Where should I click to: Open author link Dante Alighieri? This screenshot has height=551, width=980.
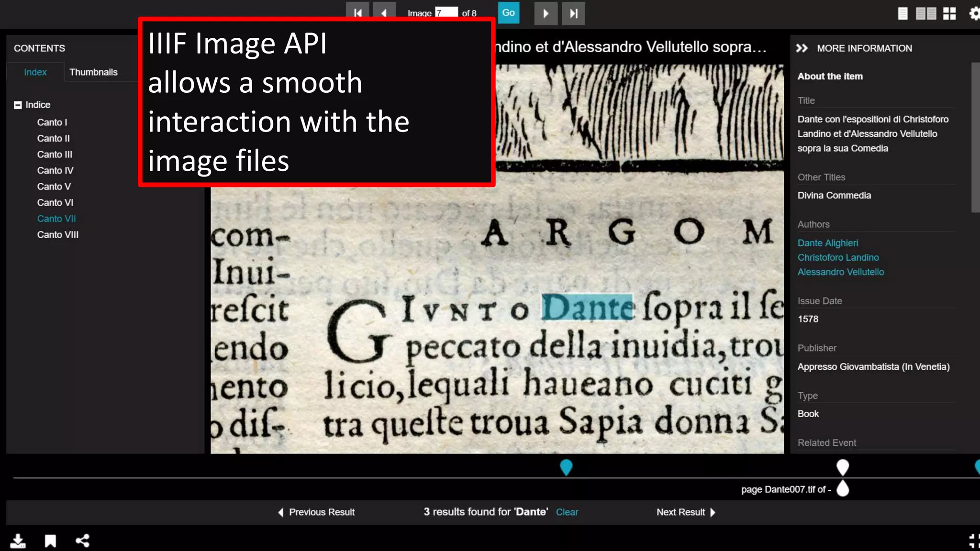click(828, 243)
